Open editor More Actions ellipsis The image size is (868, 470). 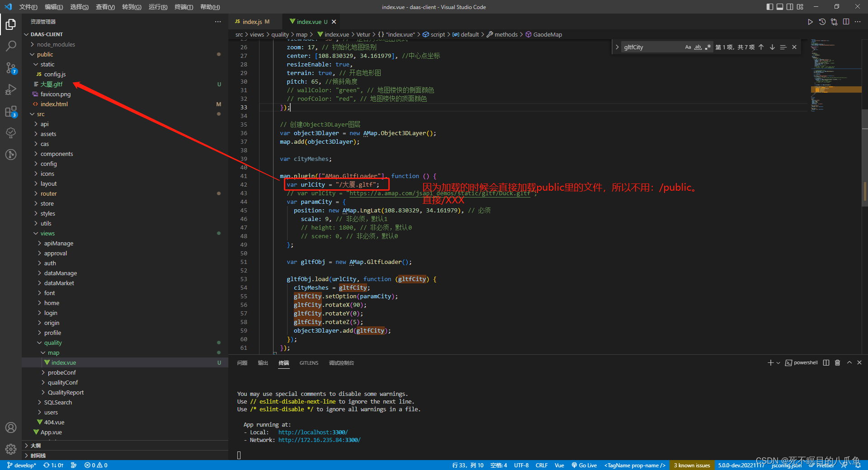[858, 22]
